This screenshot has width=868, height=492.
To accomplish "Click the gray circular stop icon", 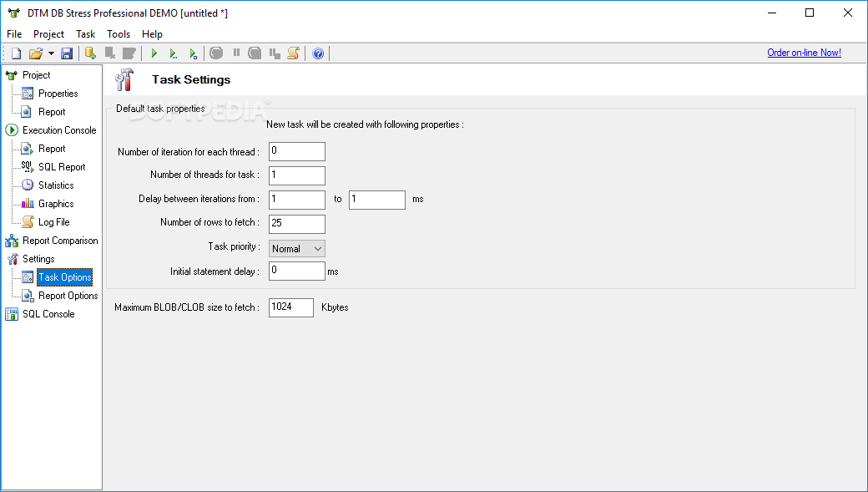I will [x=216, y=53].
